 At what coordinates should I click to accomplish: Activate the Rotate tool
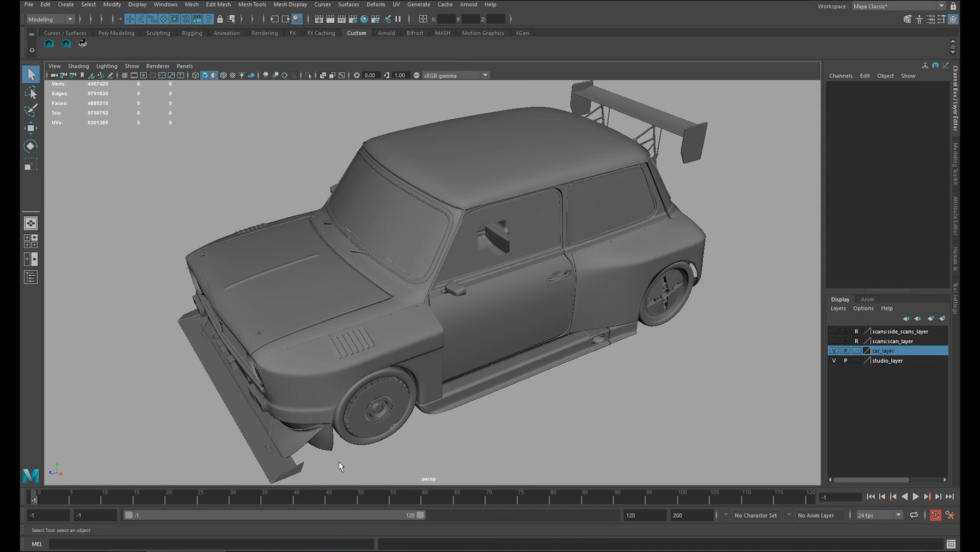click(x=31, y=146)
